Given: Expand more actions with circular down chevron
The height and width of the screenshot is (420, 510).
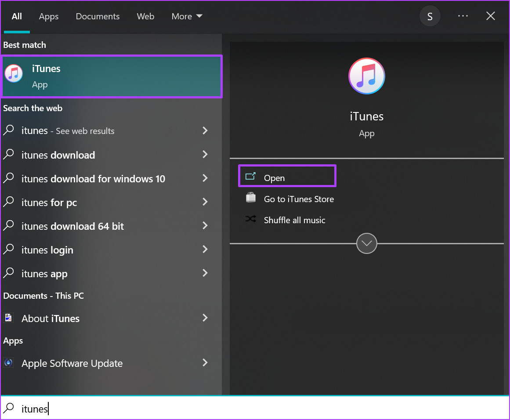Looking at the screenshot, I should pos(366,243).
